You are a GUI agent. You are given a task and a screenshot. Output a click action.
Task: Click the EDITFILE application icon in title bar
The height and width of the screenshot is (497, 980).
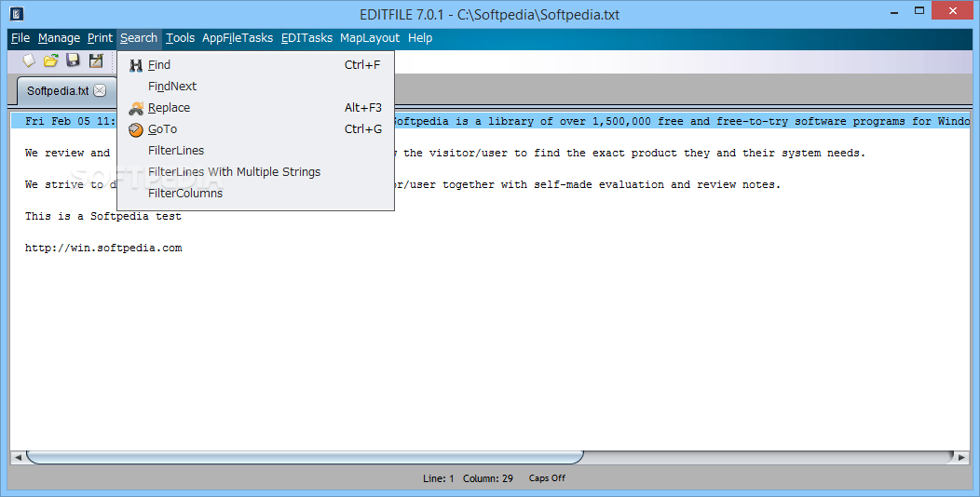tap(16, 13)
